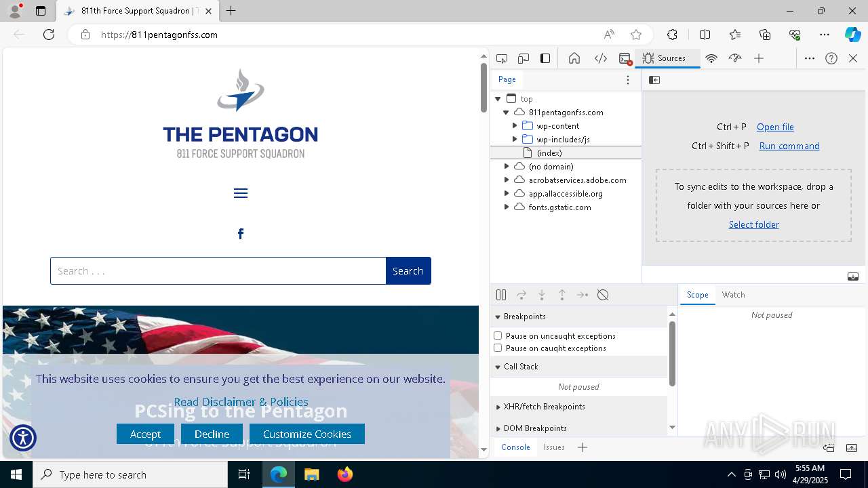Click Step out of current function

pos(562,295)
